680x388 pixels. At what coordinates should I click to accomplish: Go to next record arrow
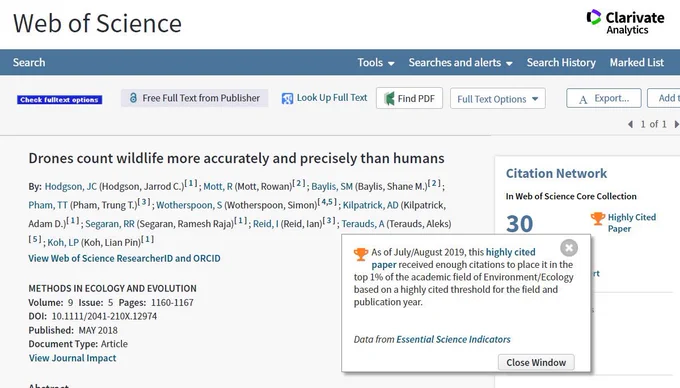click(676, 124)
